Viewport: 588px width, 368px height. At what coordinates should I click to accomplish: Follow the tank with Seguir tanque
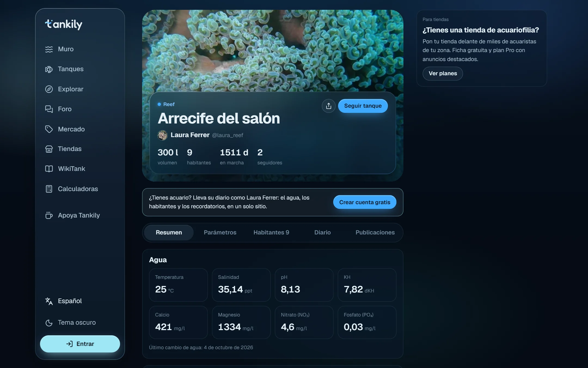(363, 106)
